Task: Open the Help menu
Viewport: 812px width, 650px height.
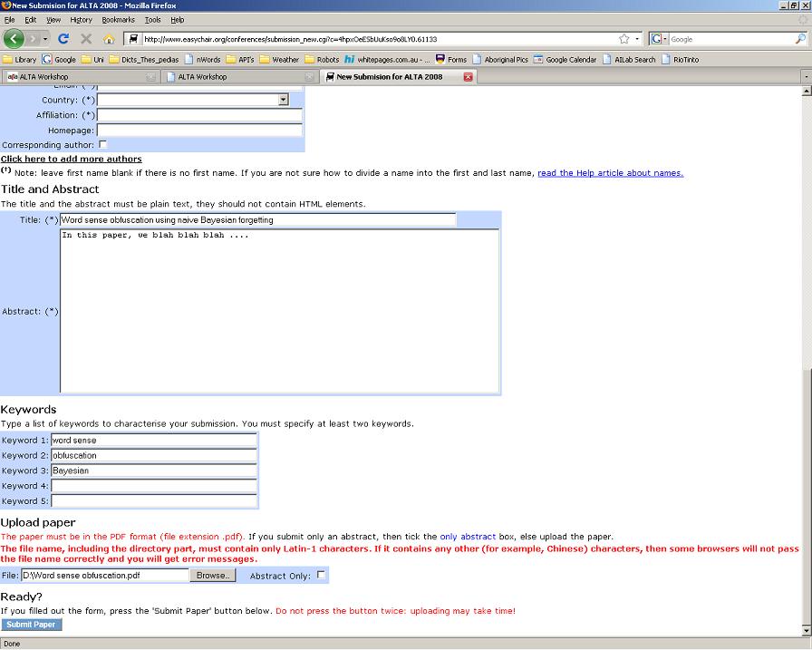Action: tap(177, 20)
